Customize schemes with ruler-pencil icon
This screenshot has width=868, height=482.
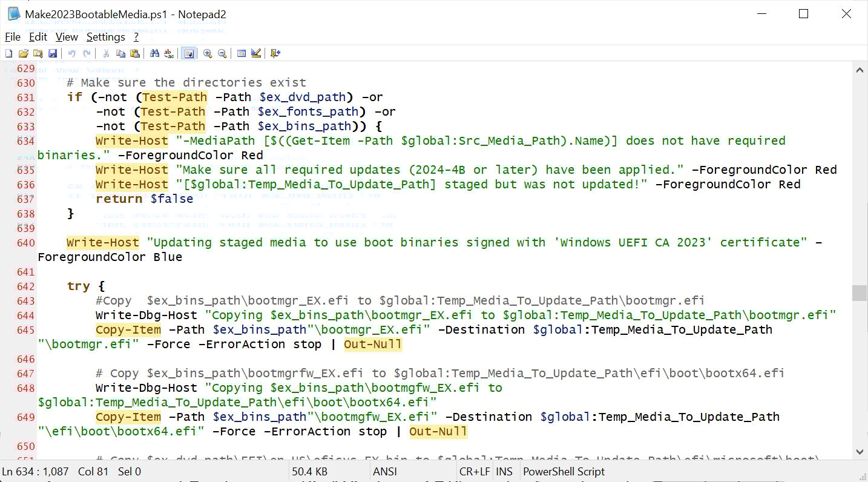click(256, 53)
